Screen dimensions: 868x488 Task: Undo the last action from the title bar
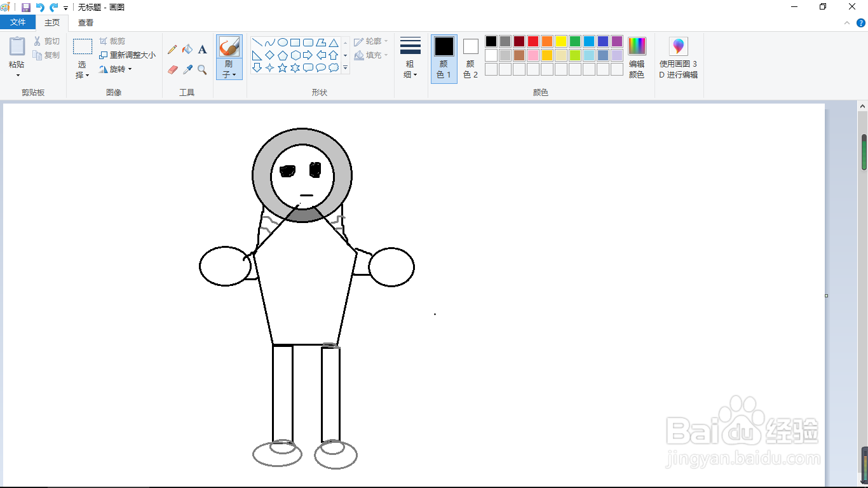coord(40,7)
